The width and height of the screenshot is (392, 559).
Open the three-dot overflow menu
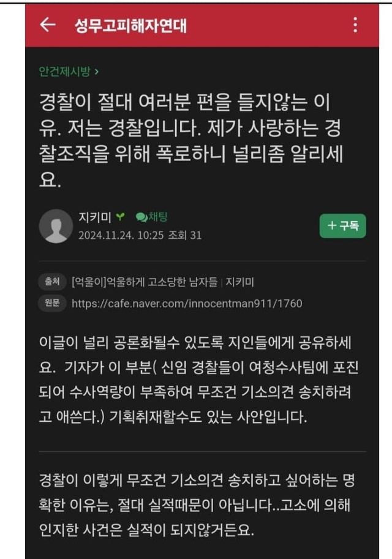[355, 25]
